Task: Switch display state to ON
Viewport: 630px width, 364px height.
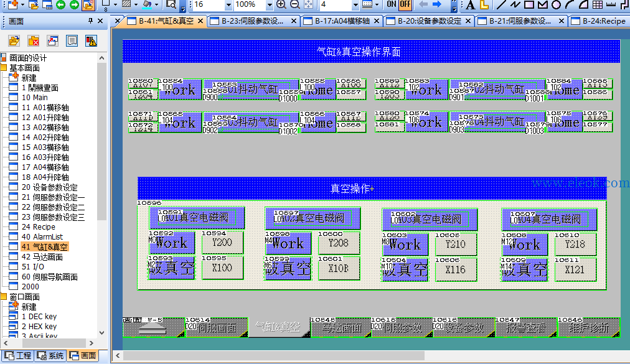Action: coord(392,5)
